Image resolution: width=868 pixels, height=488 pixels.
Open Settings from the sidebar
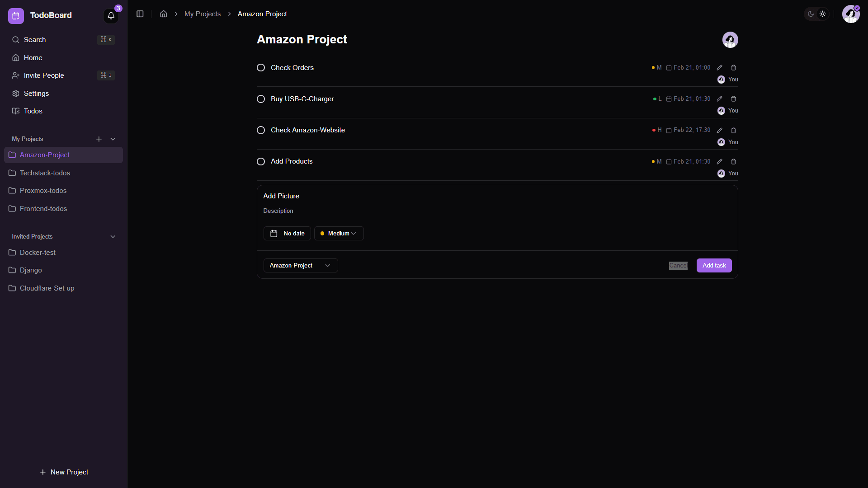[36, 94]
